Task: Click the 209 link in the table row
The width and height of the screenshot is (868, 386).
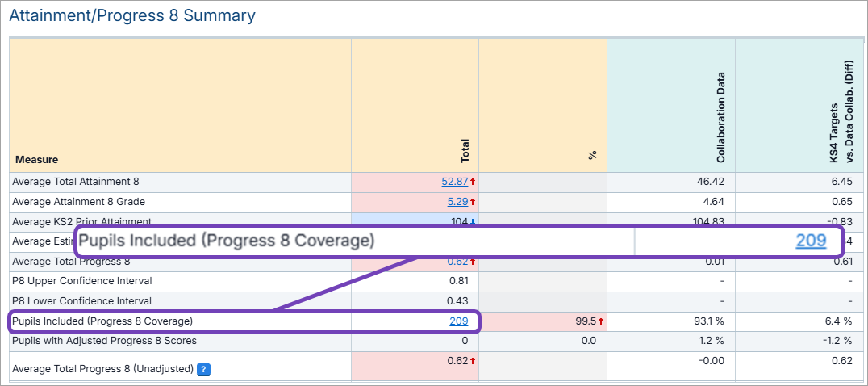Action: click(458, 321)
